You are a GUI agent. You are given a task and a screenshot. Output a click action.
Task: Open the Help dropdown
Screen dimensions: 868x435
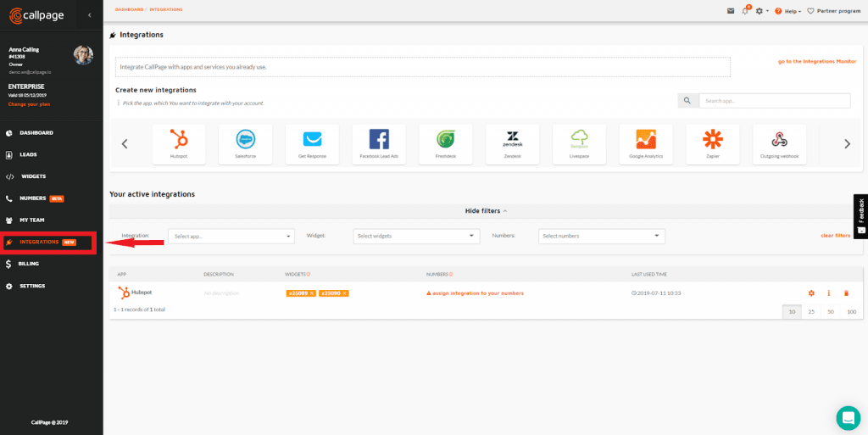[788, 11]
